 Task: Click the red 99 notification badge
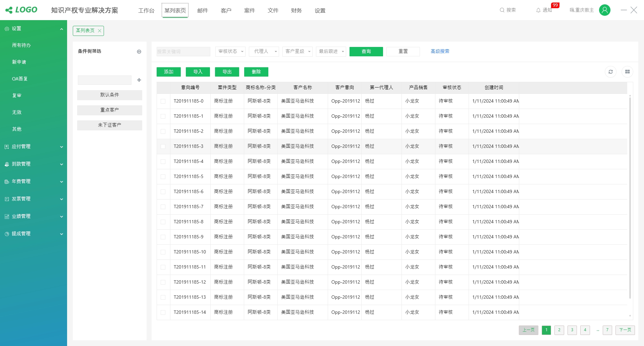pos(555,5)
